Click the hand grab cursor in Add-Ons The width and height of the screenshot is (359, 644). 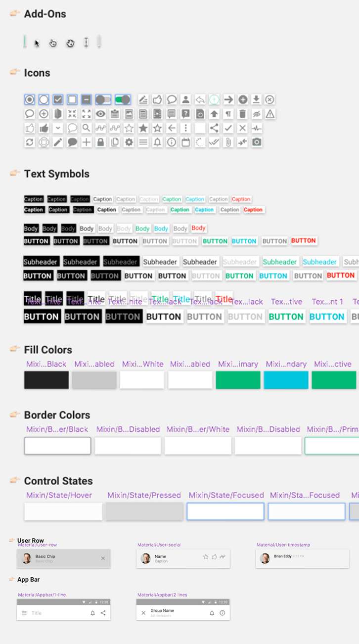pyautogui.click(x=71, y=43)
